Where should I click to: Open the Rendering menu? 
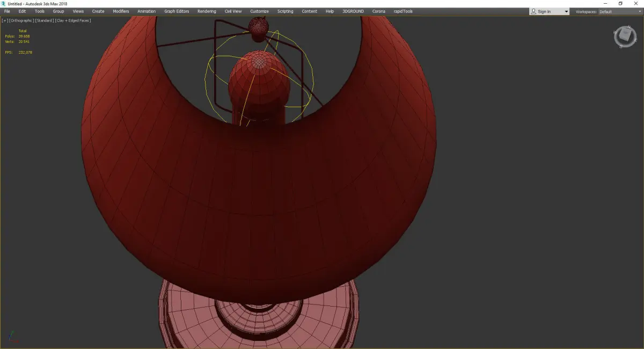point(207,11)
